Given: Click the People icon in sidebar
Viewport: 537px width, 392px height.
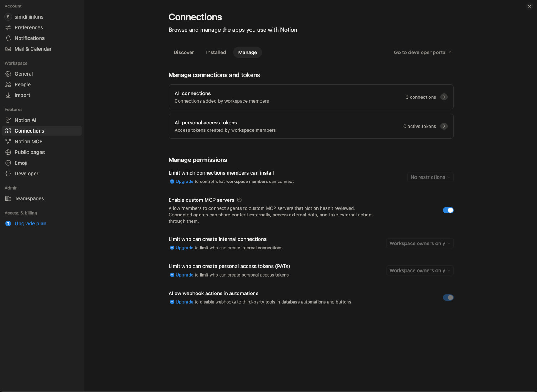Looking at the screenshot, I should point(8,84).
